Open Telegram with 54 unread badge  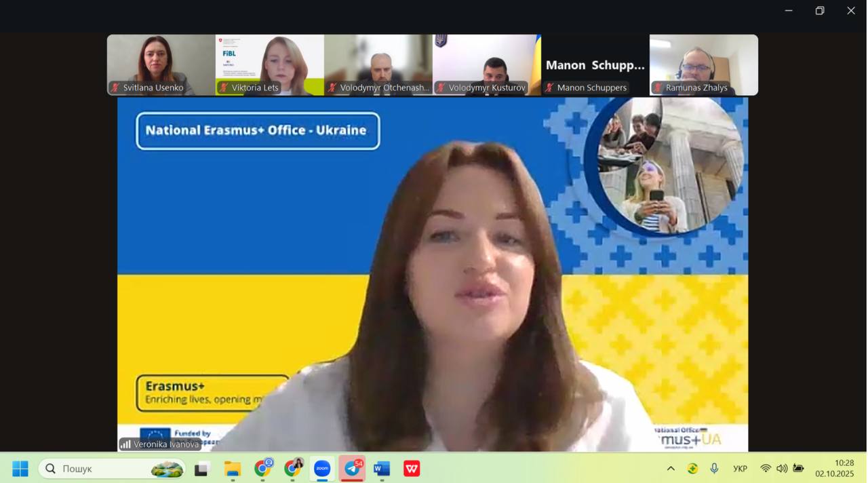click(x=353, y=469)
